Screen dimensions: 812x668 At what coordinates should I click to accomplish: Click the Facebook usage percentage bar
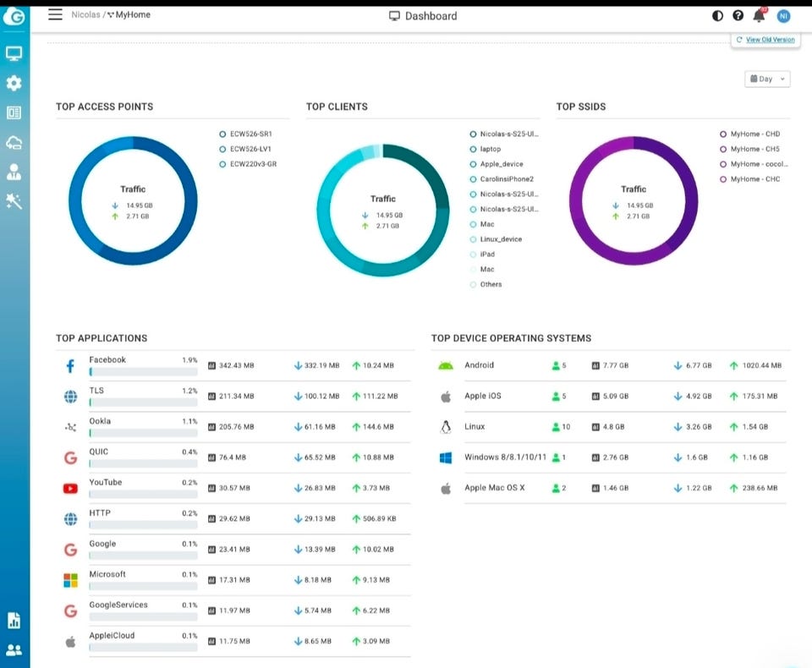coord(143,372)
